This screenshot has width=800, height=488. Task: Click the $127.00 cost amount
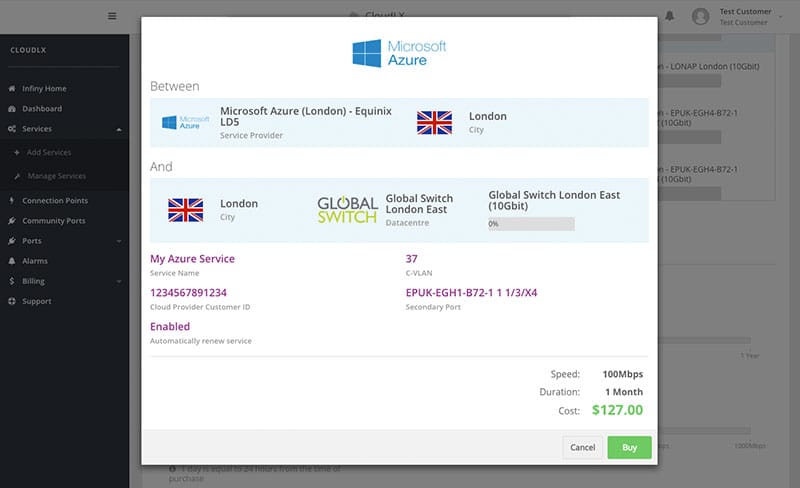click(617, 410)
